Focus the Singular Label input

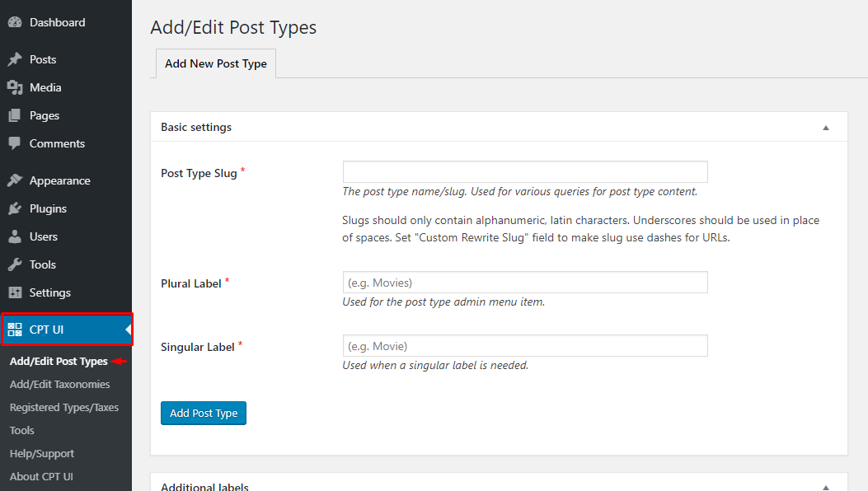click(x=525, y=346)
